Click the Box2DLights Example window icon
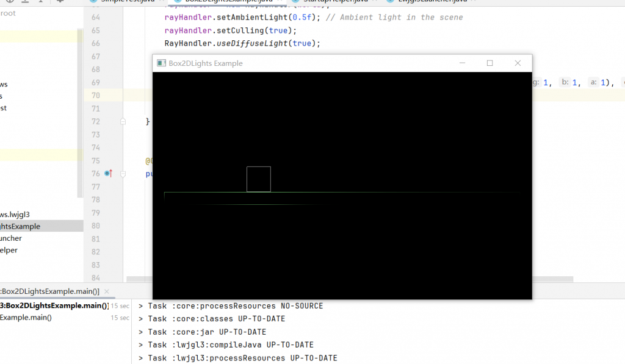 [x=161, y=63]
